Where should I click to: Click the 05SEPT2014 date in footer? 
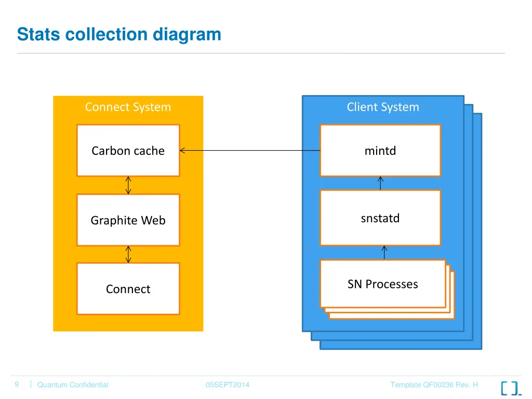click(x=227, y=385)
